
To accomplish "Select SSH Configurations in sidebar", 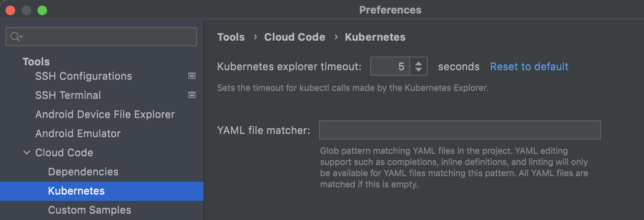I will pyautogui.click(x=83, y=76).
